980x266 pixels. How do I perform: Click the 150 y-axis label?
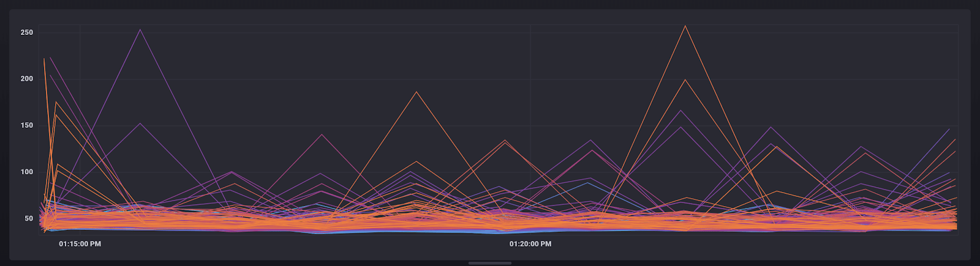(x=27, y=125)
